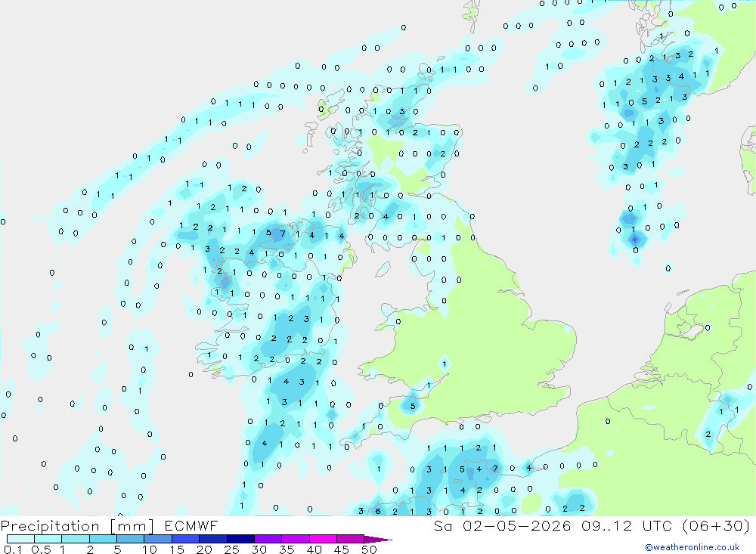This screenshot has width=756, height=554.
Task: Select the 35–40 mm legend swatch
Action: pos(296,539)
